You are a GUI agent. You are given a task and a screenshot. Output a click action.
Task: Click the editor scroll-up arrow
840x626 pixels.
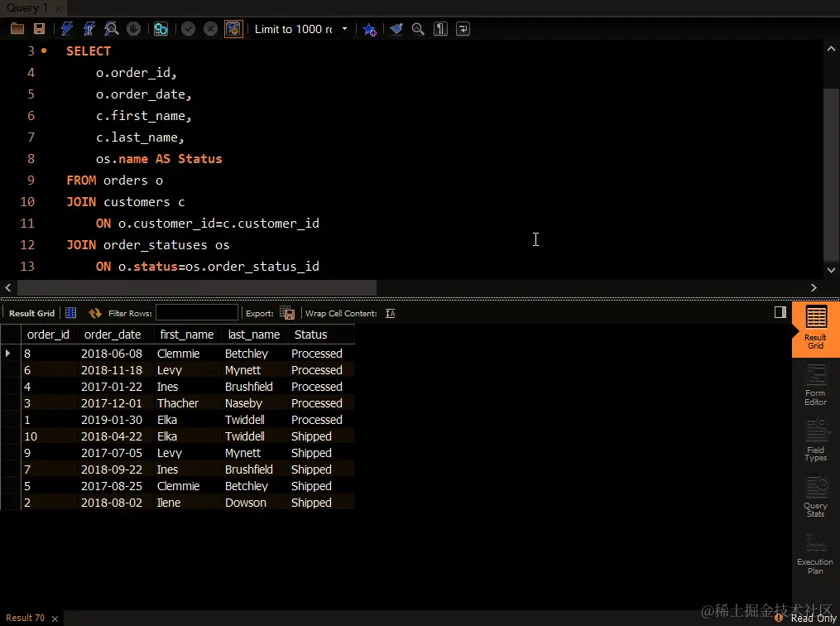point(831,49)
